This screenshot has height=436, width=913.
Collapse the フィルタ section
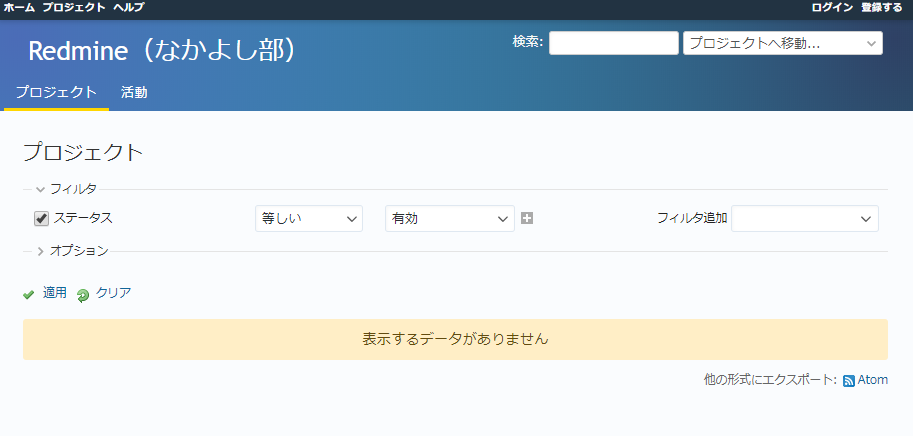tap(66, 189)
